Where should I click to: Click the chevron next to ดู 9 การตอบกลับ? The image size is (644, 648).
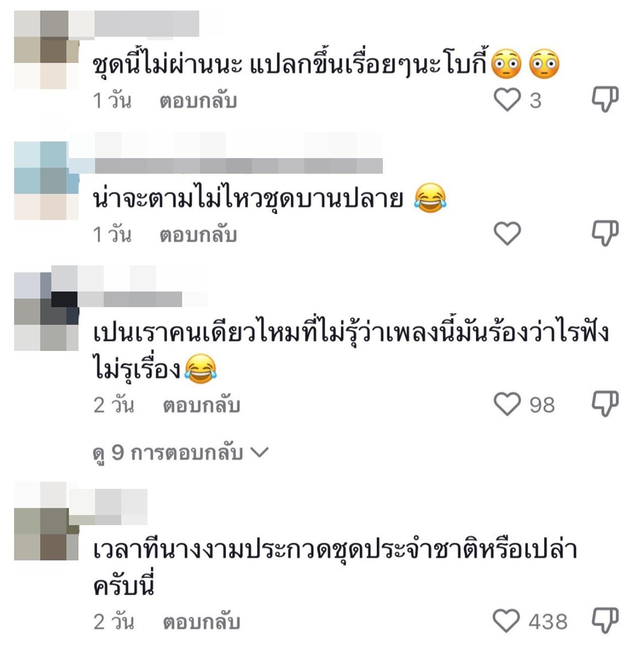pos(260,453)
